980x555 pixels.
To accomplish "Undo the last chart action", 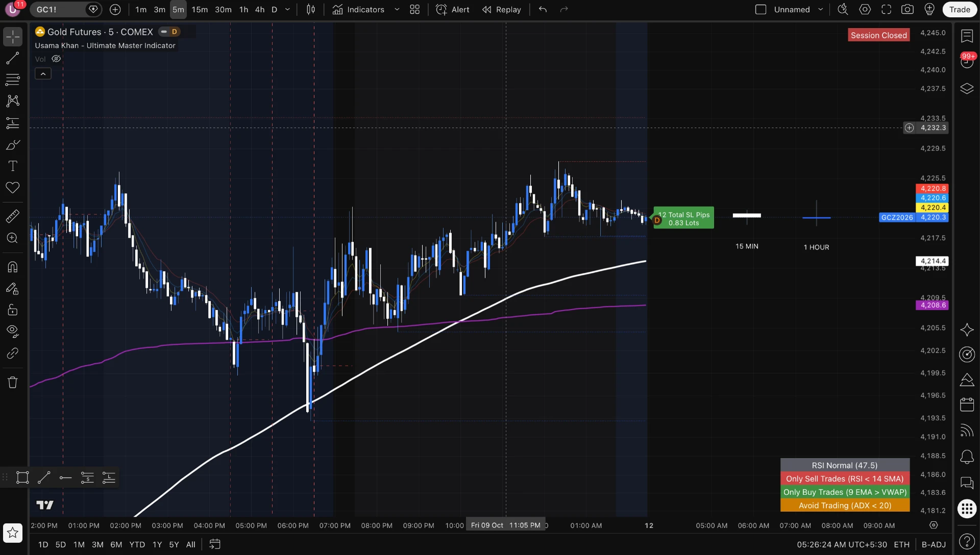I will tap(543, 9).
